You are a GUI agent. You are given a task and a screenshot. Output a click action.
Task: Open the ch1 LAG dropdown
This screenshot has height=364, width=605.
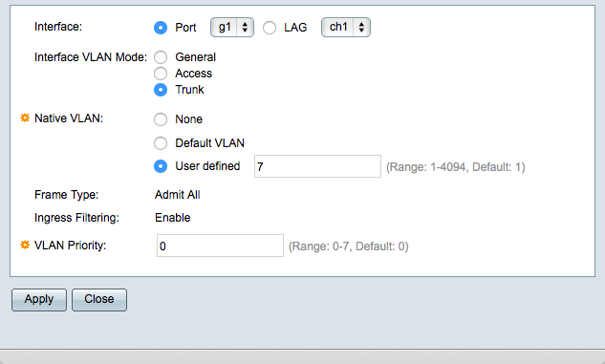coord(346,28)
